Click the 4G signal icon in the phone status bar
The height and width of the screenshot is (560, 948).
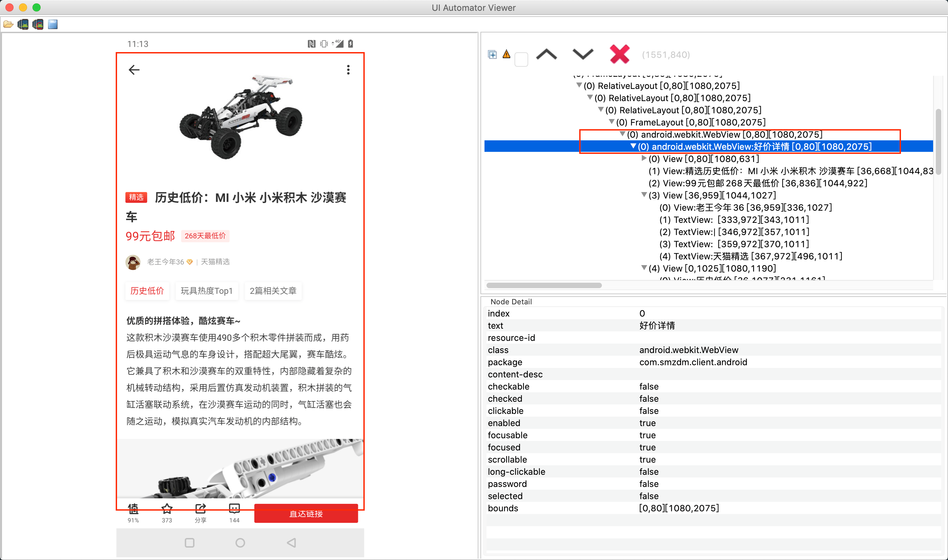coord(338,44)
